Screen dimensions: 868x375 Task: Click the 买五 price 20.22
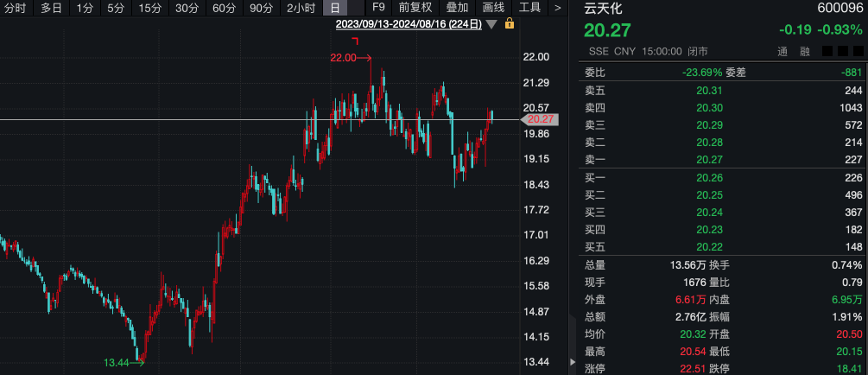pos(709,246)
